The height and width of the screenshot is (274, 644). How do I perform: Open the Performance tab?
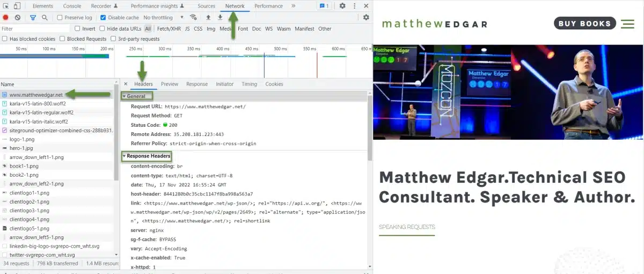(x=268, y=6)
